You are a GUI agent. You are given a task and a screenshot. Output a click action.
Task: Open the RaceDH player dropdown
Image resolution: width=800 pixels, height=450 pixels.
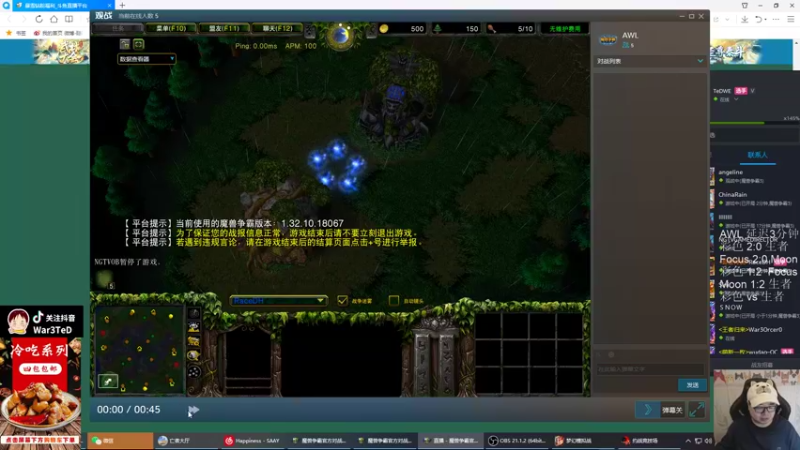(278, 301)
